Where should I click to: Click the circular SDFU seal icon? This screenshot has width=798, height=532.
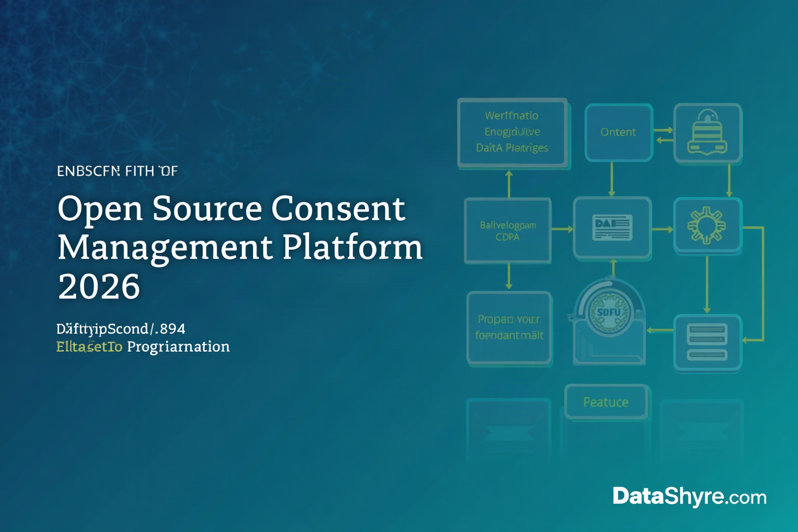click(609, 313)
